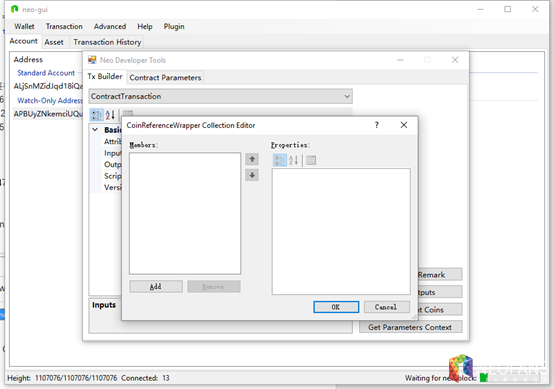Click the Members list box
This screenshot has height=389, width=554.
point(185,213)
